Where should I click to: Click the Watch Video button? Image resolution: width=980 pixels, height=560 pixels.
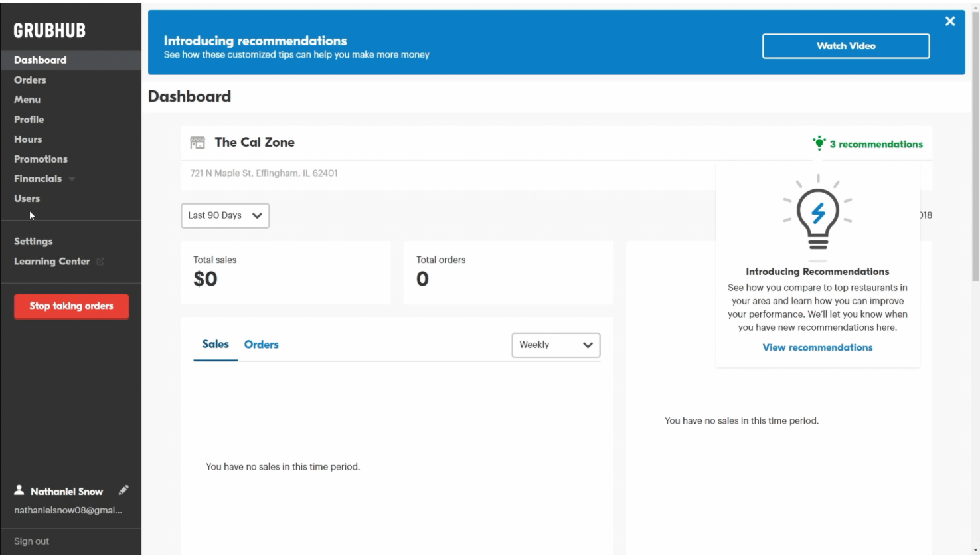click(845, 46)
